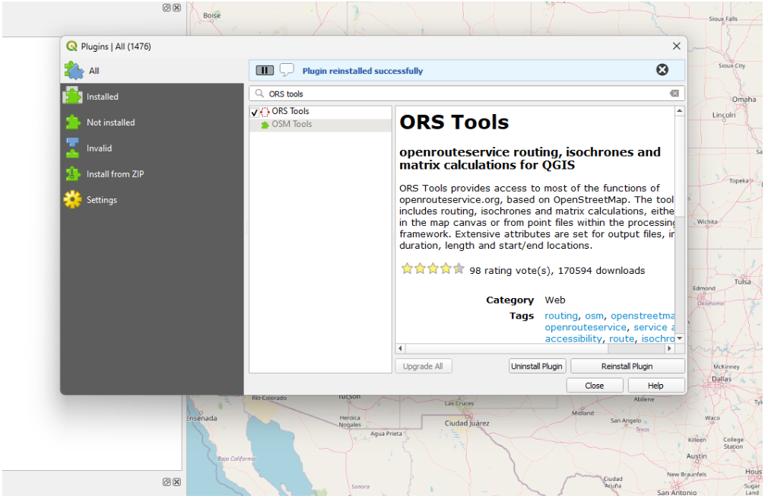Click the blue puzzle icon beside All
The image size is (768, 499).
(73, 71)
